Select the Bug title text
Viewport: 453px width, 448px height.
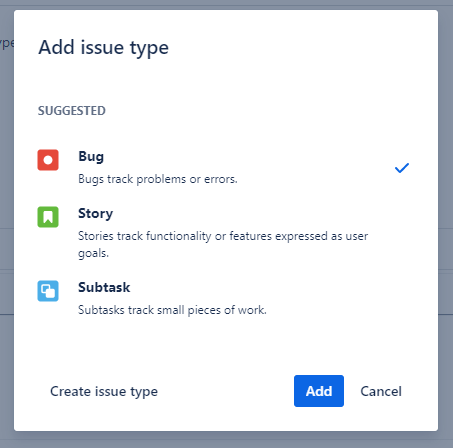coord(91,157)
